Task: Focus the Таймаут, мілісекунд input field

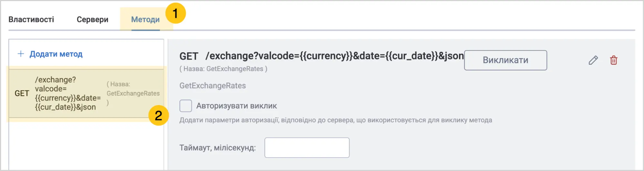Action: [x=307, y=148]
